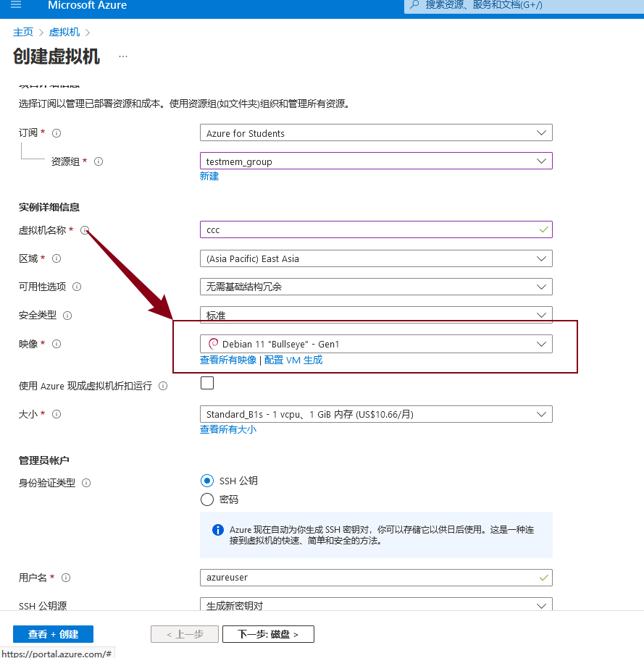Click info icon next to 订阅
Image resolution: width=644 pixels, height=658 pixels.
(x=57, y=133)
